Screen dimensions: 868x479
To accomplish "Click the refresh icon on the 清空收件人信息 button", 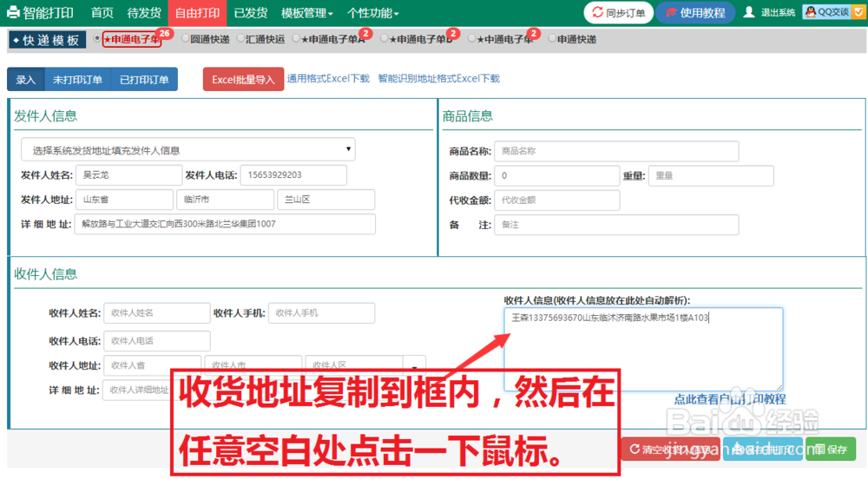I will click(x=635, y=449).
